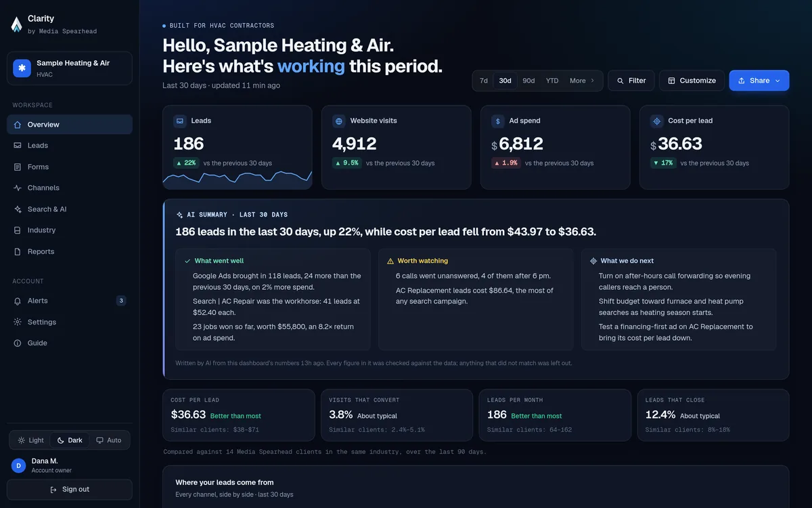Open the Overview page
812x508 pixels.
[x=70, y=125]
